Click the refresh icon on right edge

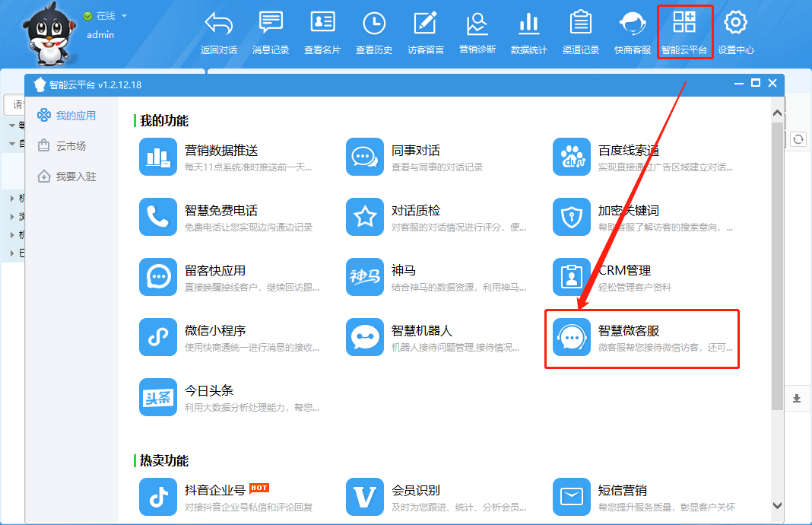(798, 139)
